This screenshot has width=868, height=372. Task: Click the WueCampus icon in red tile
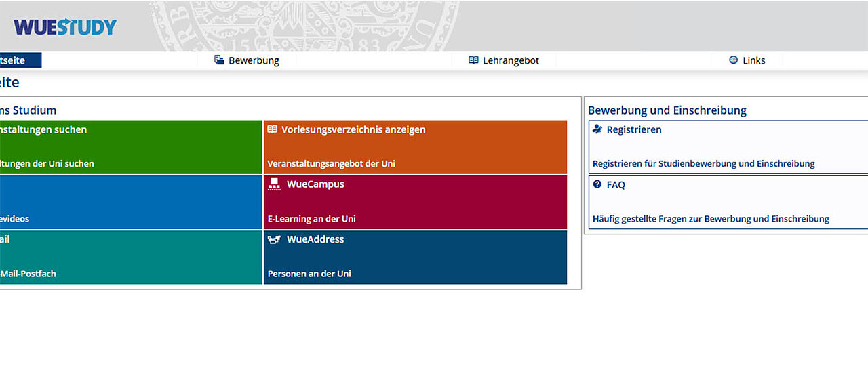[274, 184]
